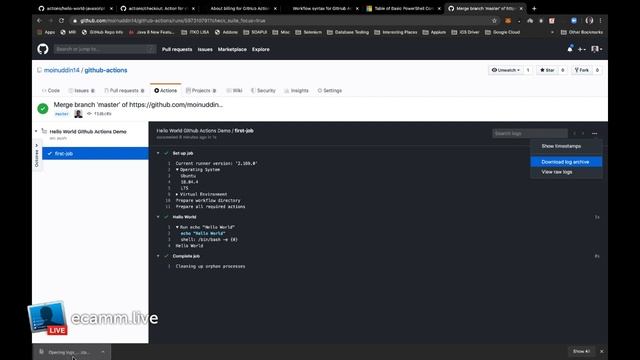Collapse the Complete job step

(158, 256)
